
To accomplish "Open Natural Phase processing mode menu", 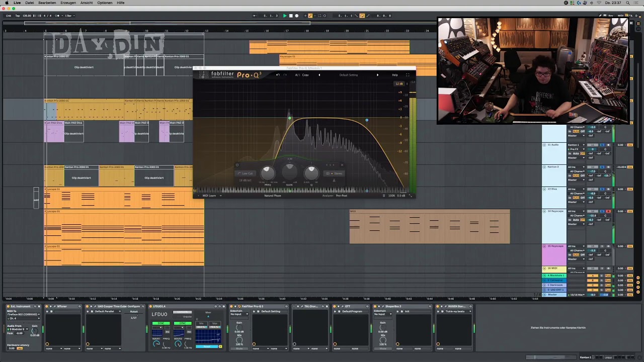I will 273,196.
